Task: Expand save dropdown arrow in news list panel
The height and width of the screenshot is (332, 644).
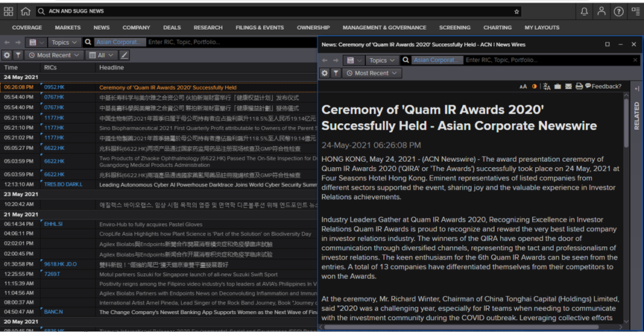Action: click(x=42, y=43)
